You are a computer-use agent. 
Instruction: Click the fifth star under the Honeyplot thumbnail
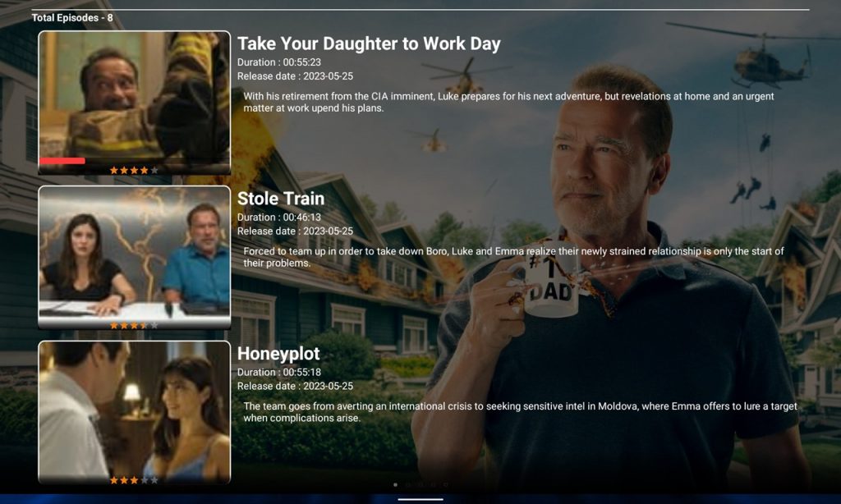point(154,480)
